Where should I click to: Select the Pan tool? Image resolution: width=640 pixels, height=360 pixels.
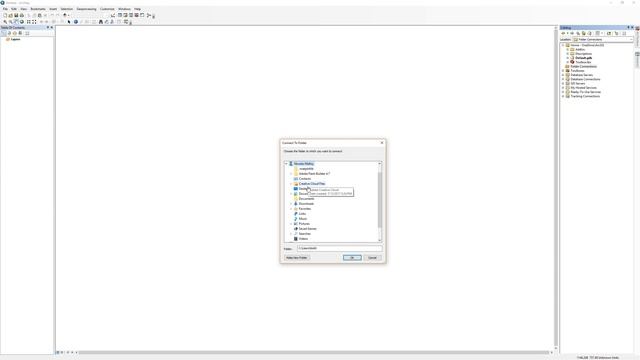16,22
